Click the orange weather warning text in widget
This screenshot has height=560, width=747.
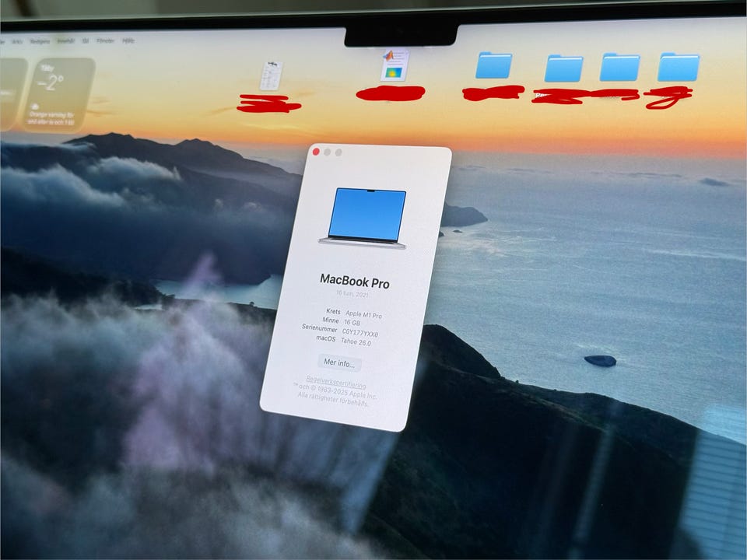[51, 118]
